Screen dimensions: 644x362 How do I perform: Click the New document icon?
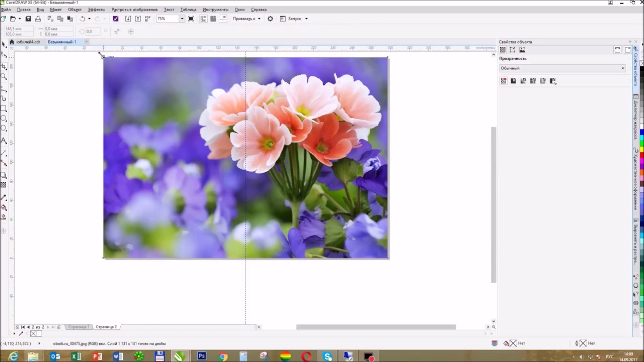tap(4, 19)
